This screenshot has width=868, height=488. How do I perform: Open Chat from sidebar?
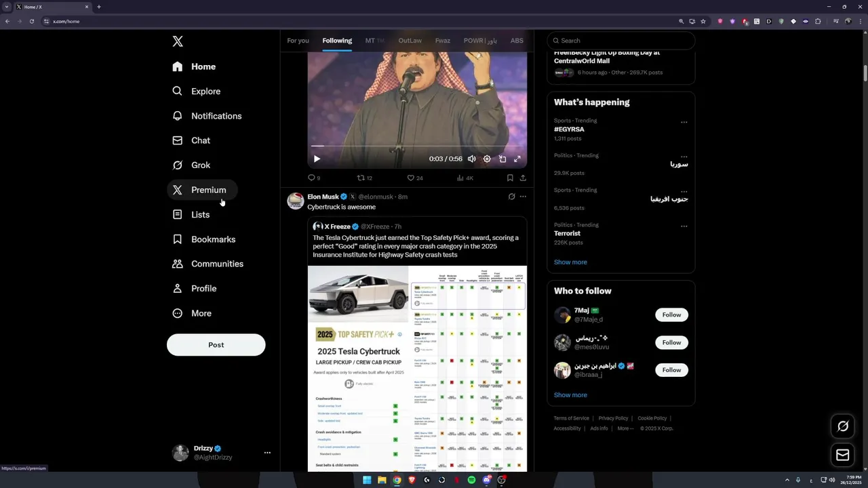[191, 140]
